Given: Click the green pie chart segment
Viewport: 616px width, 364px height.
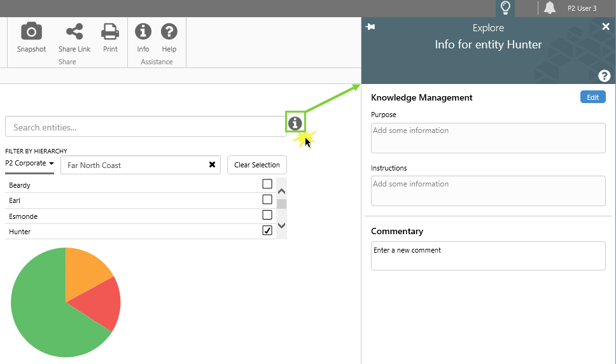Looking at the screenshot, I should [x=45, y=312].
